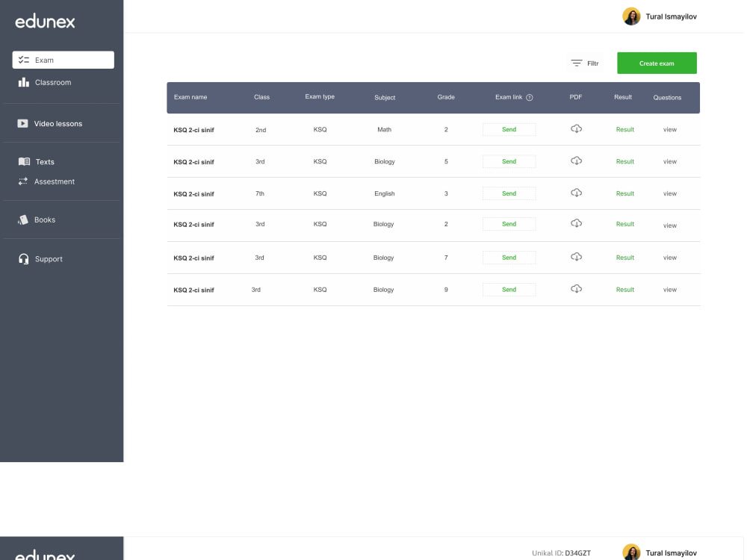The height and width of the screenshot is (560, 747).
Task: Click the Subject column header
Action: (x=385, y=98)
